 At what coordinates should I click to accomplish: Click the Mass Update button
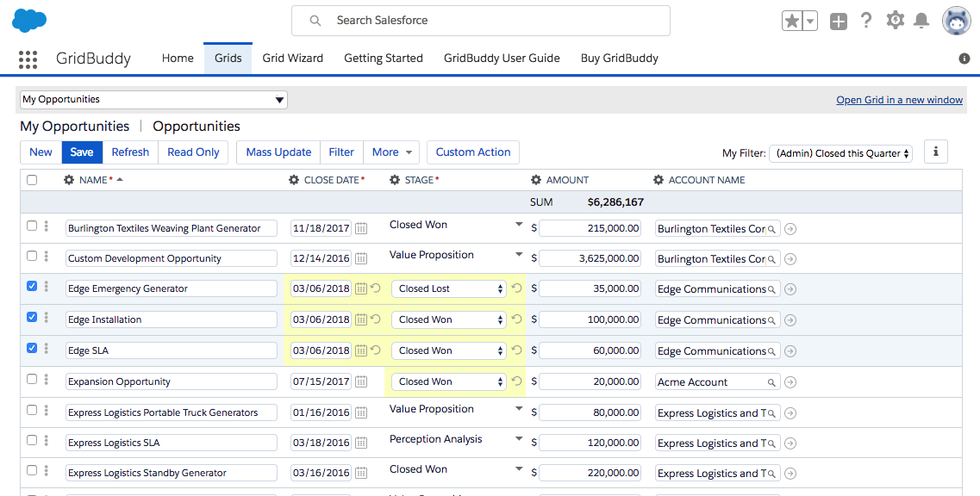[x=278, y=152]
